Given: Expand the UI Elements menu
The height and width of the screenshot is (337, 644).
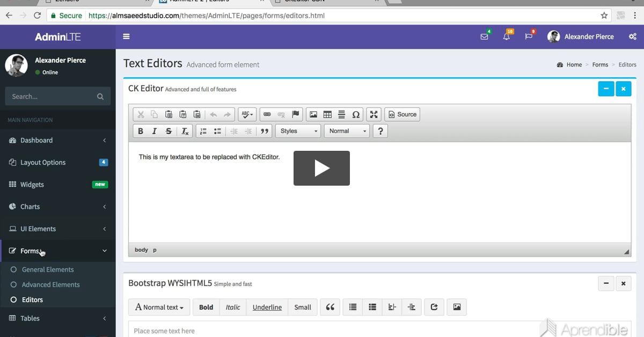Looking at the screenshot, I should click(x=57, y=229).
